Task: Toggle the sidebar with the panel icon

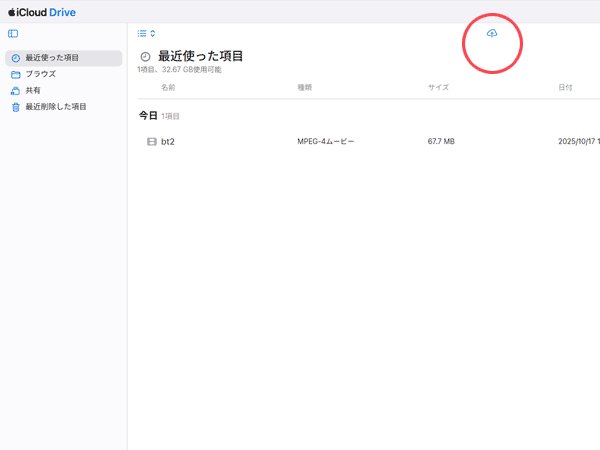Action: coord(13,34)
